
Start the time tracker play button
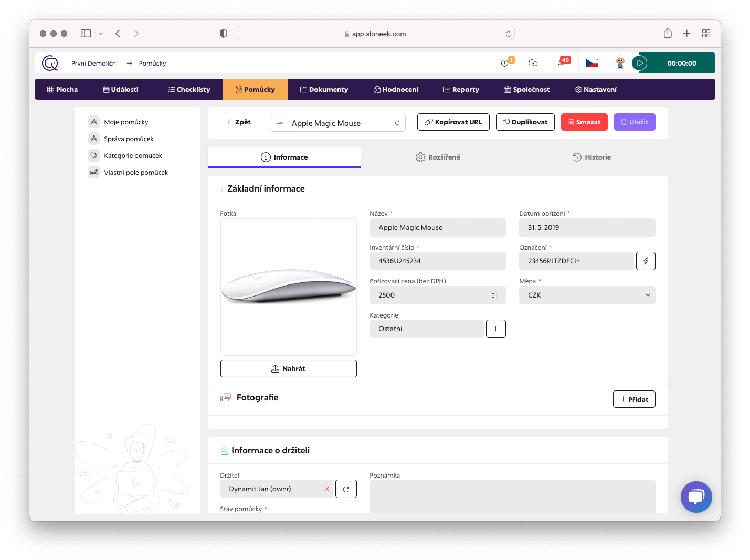click(639, 63)
